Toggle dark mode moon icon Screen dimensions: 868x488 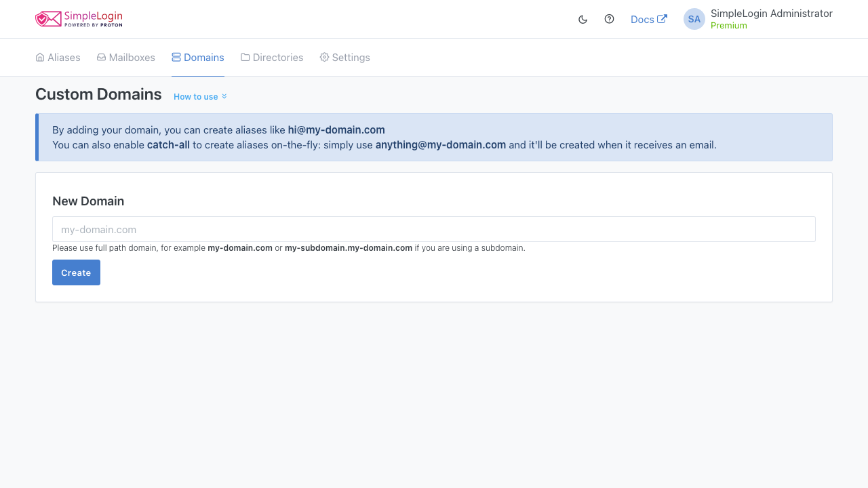click(583, 20)
